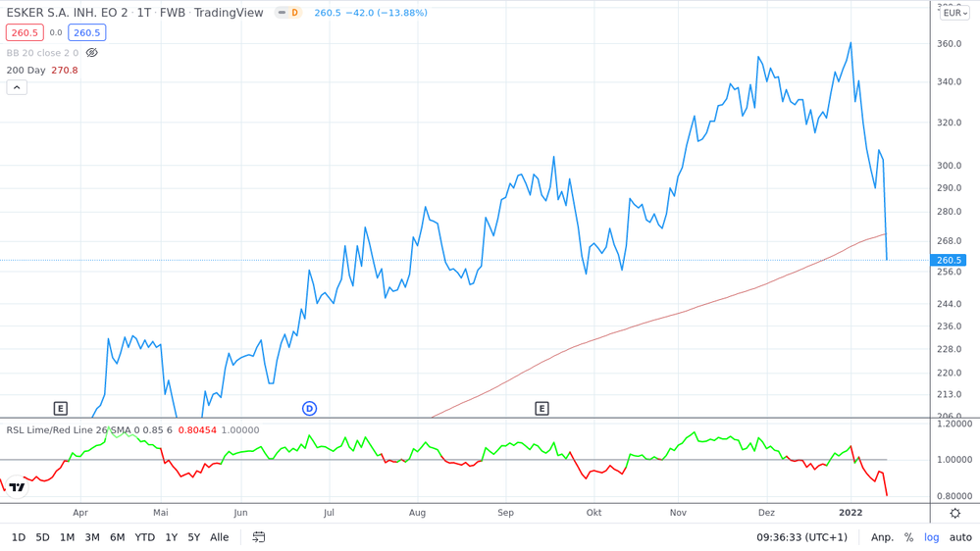Select the 5D time range
The height and width of the screenshot is (551, 980).
[x=42, y=537]
